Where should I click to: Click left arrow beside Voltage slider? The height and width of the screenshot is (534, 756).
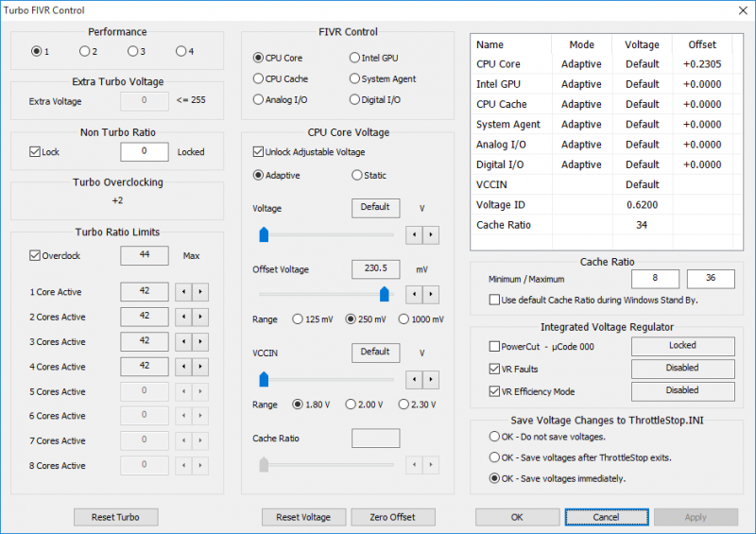pyautogui.click(x=414, y=235)
